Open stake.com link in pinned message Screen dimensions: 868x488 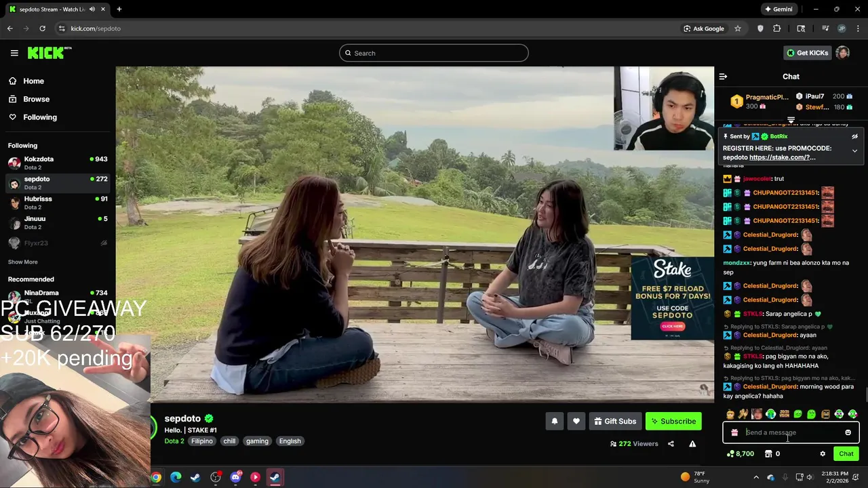(x=782, y=157)
